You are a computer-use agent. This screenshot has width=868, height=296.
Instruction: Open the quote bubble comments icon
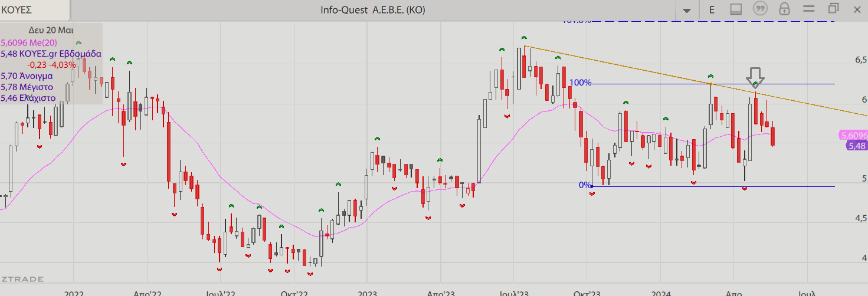(x=761, y=9)
